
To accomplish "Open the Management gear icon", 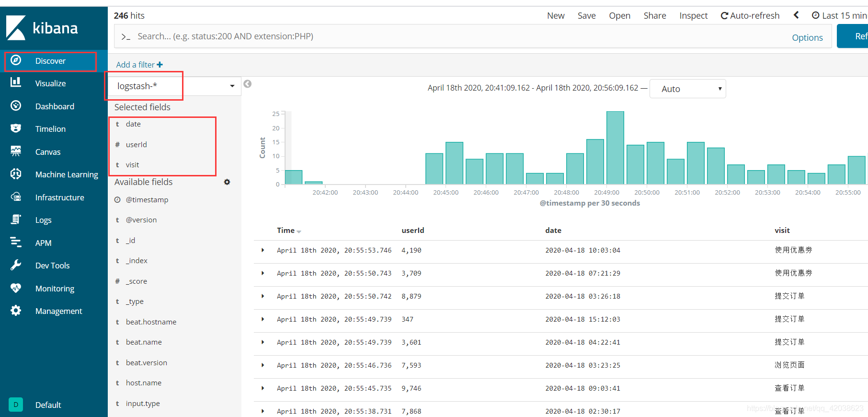I will pyautogui.click(x=16, y=311).
